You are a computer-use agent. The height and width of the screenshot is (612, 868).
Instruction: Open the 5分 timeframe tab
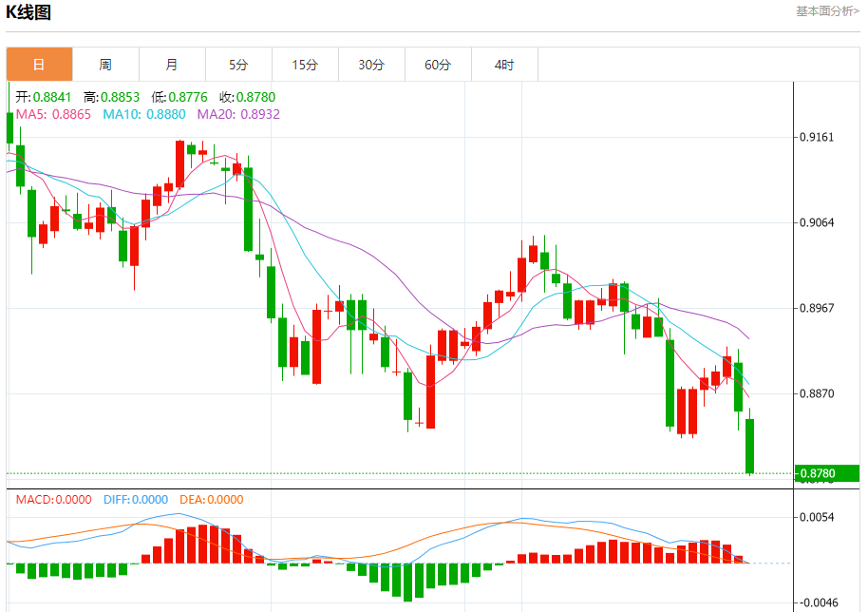[x=238, y=65]
